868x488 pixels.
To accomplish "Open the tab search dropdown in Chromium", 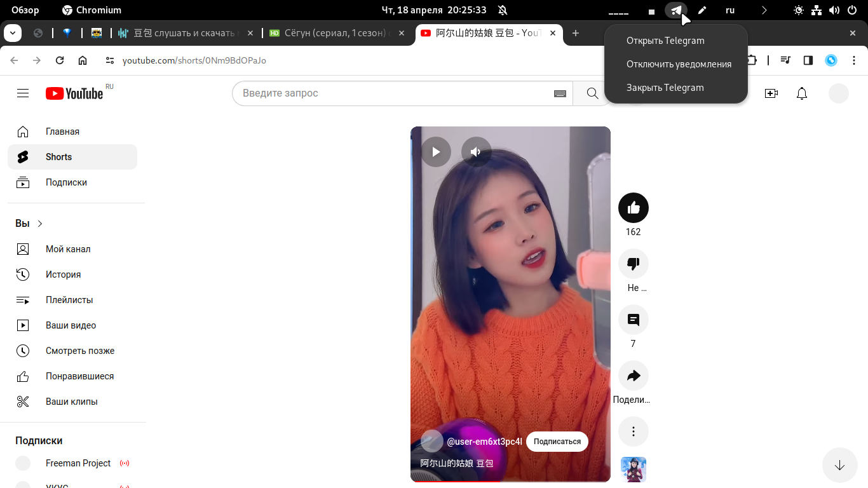I will (x=13, y=33).
